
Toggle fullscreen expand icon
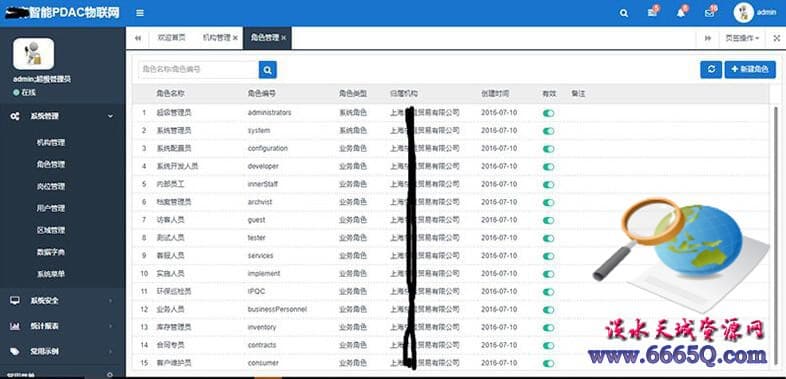coord(777,38)
